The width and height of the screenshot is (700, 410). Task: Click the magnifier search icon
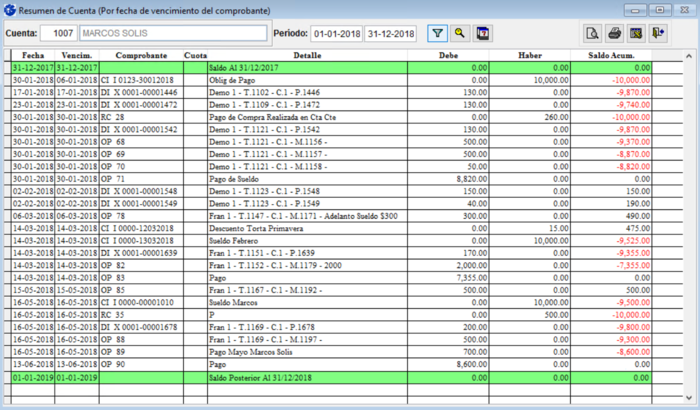[x=460, y=33]
